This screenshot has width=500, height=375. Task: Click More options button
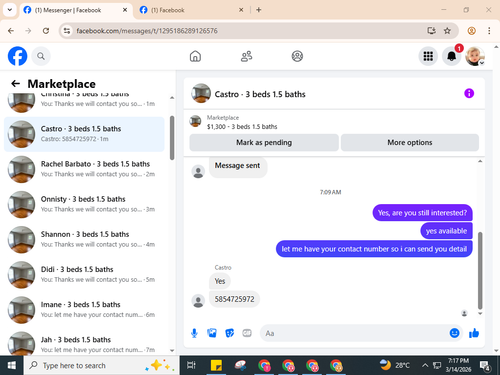click(x=410, y=142)
